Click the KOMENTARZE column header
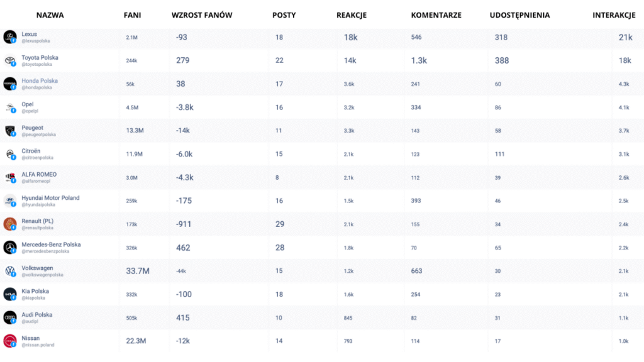 click(436, 15)
